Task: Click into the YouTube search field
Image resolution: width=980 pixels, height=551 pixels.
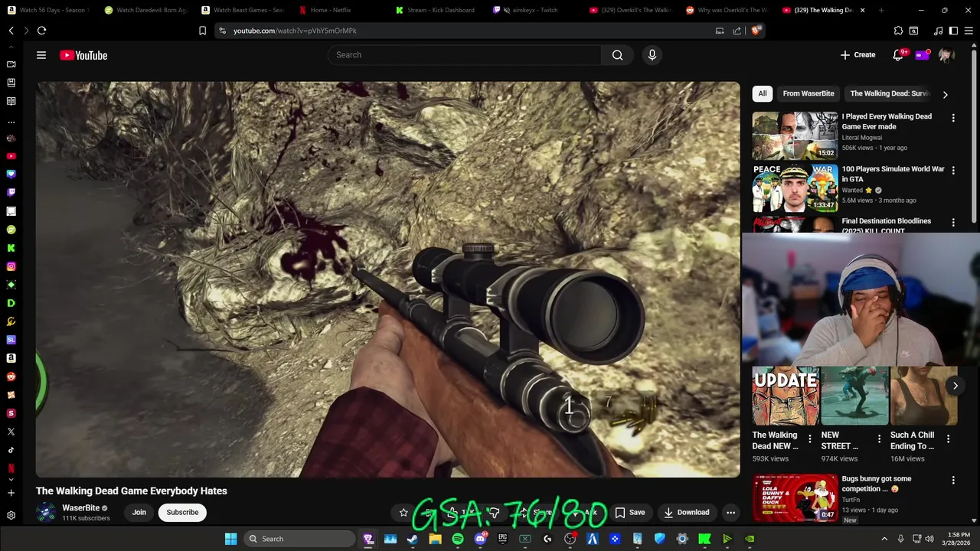Action: click(x=465, y=55)
